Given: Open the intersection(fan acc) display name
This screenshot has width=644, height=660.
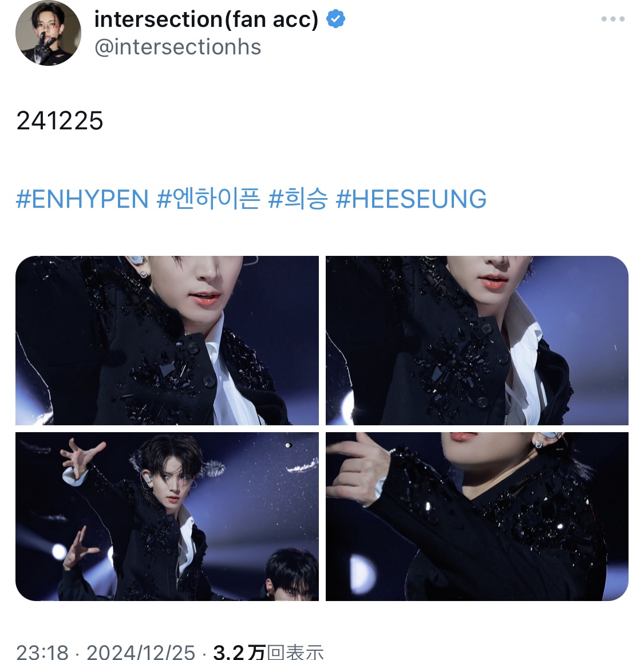Looking at the screenshot, I should 206,19.
